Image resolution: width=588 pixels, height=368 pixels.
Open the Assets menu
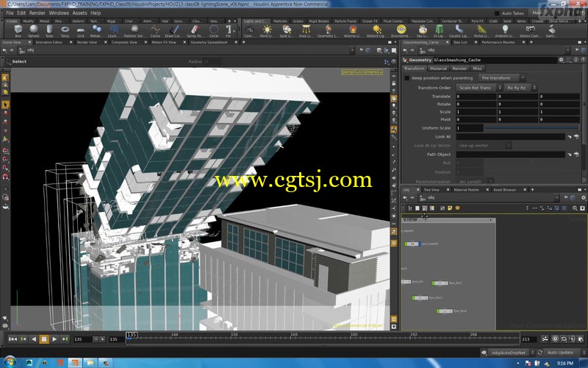point(79,13)
